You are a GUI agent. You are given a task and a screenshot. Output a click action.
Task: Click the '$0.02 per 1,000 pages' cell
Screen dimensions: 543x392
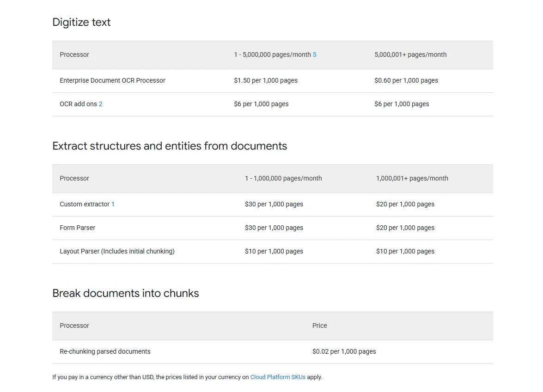click(344, 352)
